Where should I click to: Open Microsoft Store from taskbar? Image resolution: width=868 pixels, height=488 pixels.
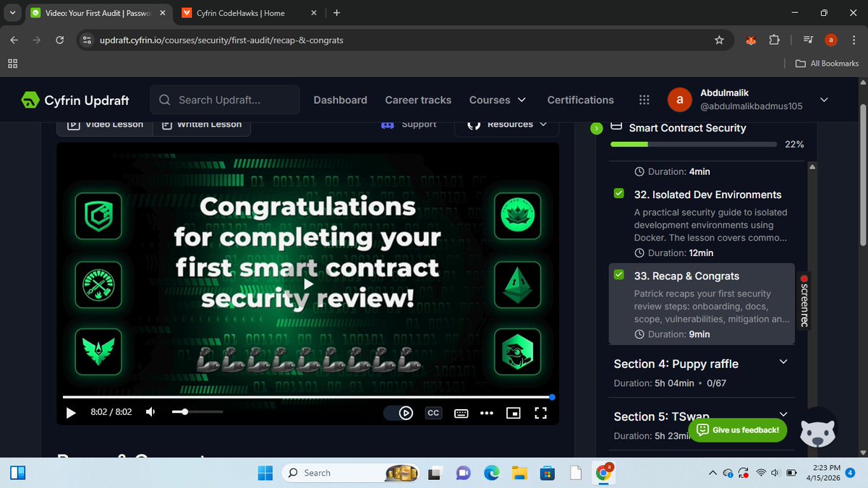[x=548, y=473]
